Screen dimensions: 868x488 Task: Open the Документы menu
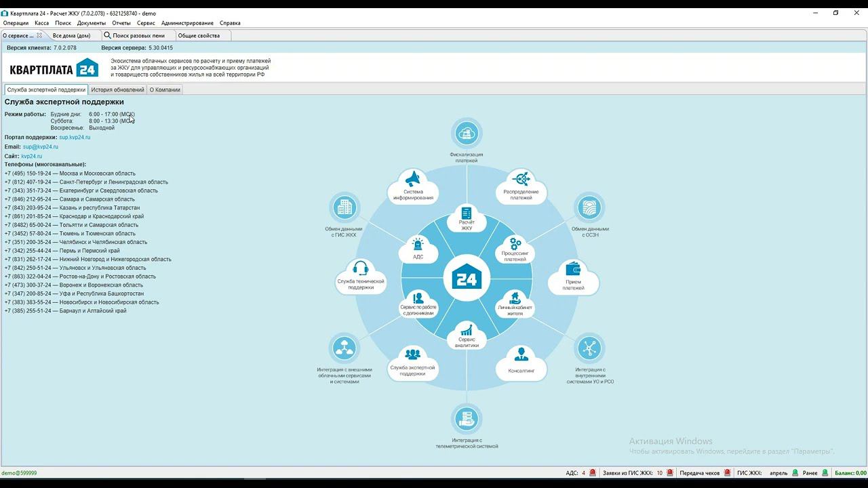[x=92, y=23]
